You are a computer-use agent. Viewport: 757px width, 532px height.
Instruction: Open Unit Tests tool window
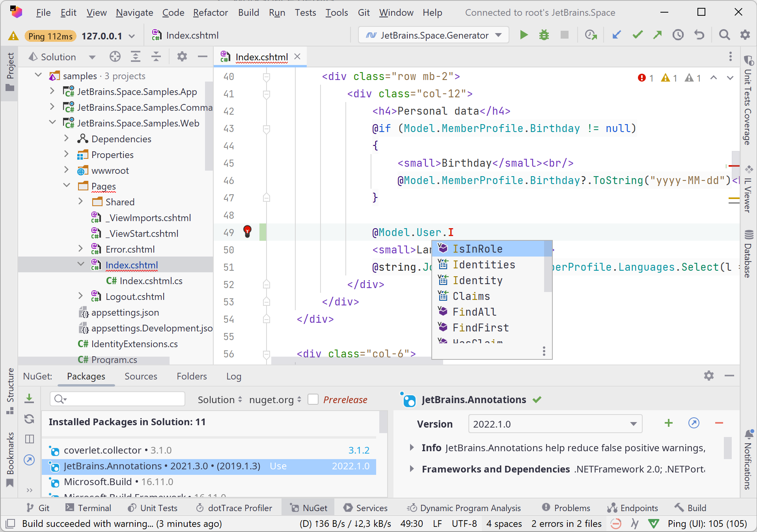point(153,508)
